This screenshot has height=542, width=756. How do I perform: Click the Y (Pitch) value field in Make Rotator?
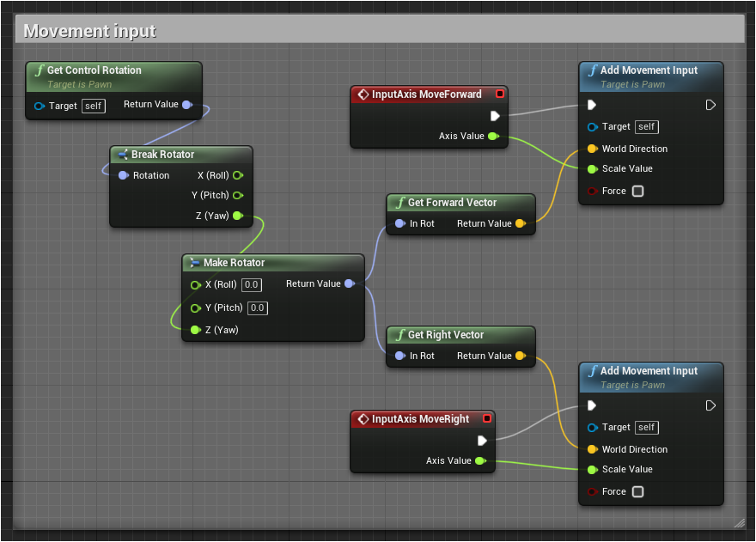258,308
